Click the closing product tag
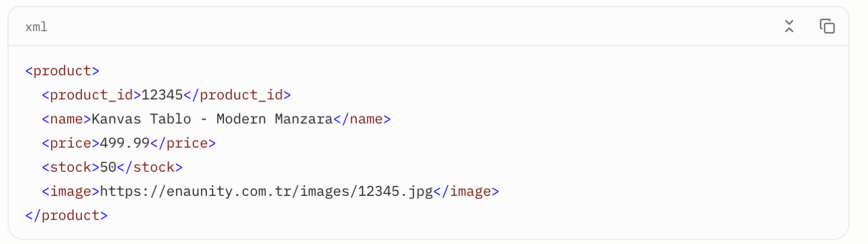 click(x=66, y=215)
